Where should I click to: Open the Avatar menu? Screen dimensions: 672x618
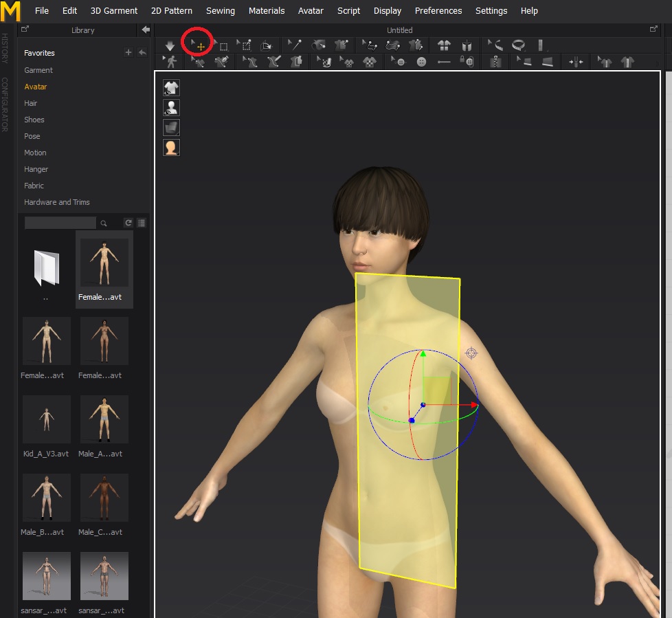point(311,11)
